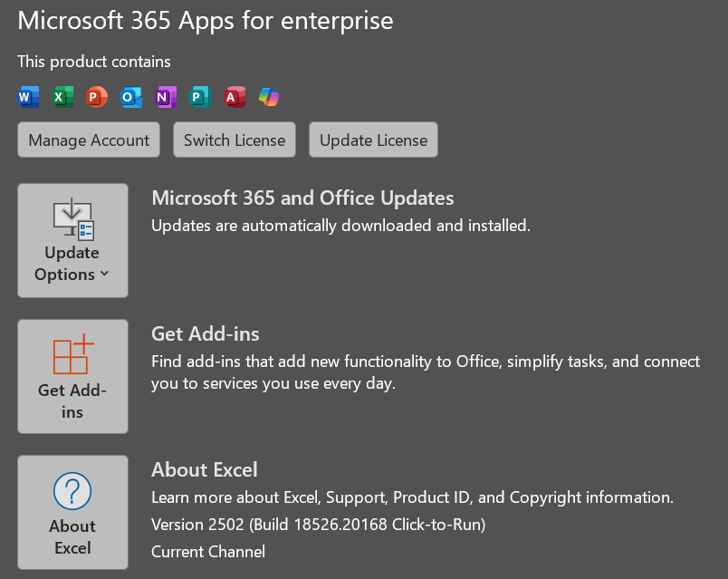Click the teal Publisher app icon

200,97
